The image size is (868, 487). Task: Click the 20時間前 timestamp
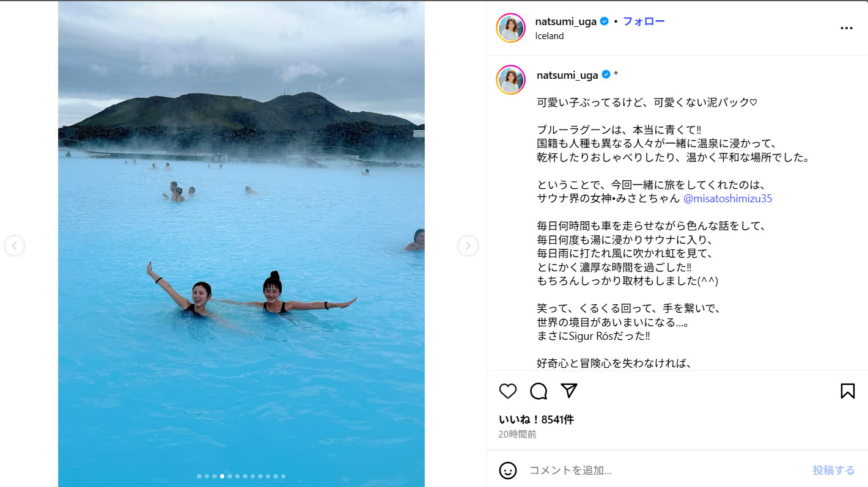point(517,434)
